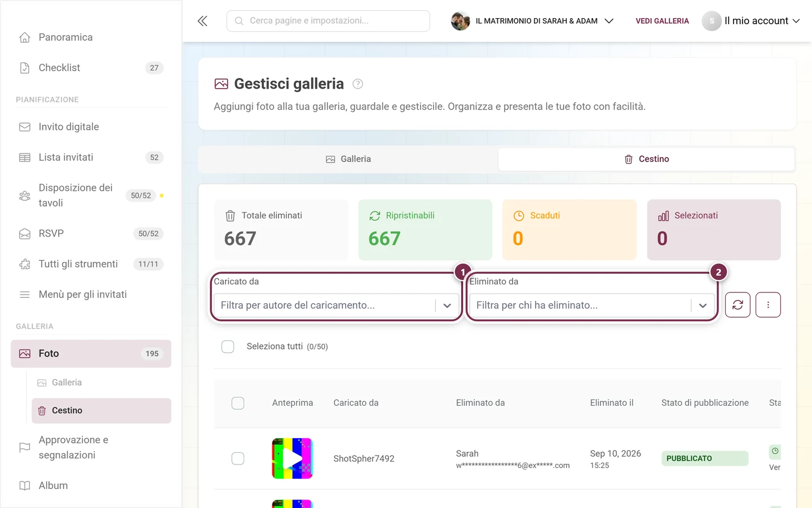Click the Tutti gli strumenti puzzle icon
Screen dimensions: 812x508
click(25, 264)
